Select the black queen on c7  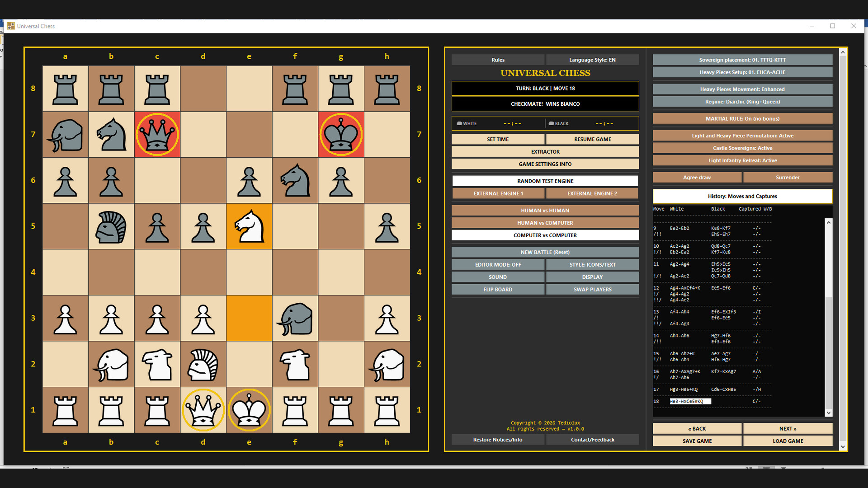pos(157,135)
